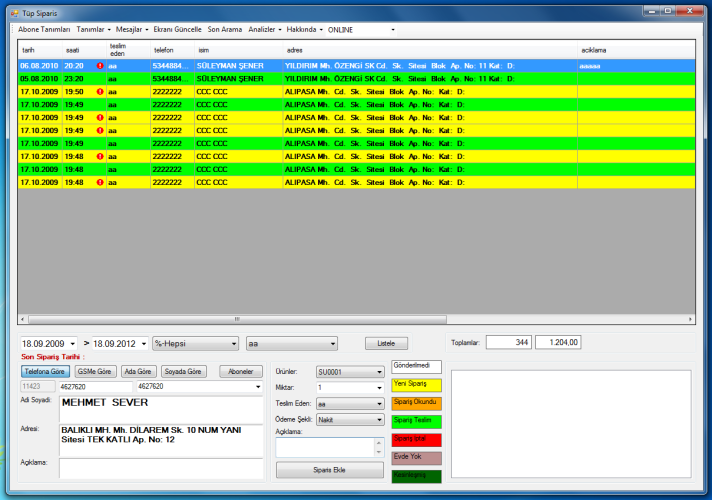Click the Adresi field with BALIKLI MH.

161,440
